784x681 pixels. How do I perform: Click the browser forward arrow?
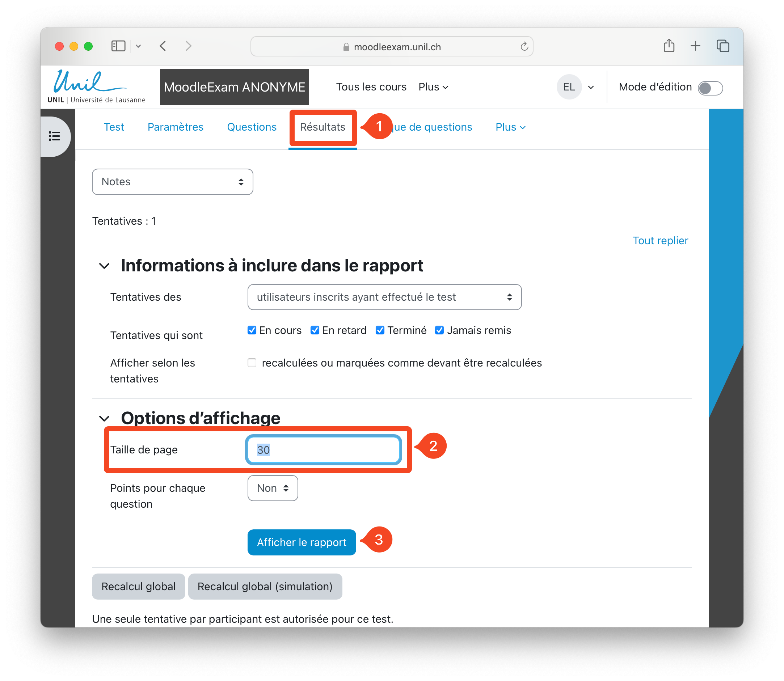point(188,46)
